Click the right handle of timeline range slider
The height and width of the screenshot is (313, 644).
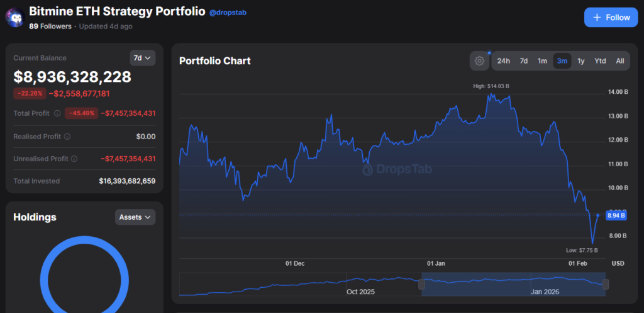tap(606, 285)
